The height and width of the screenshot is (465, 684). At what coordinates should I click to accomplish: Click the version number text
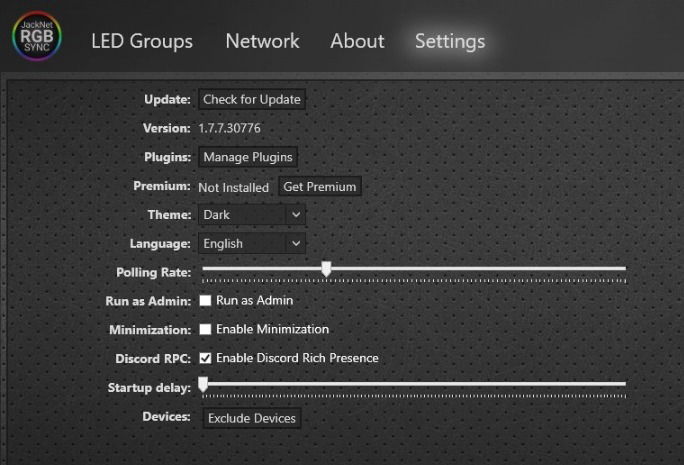coord(235,128)
